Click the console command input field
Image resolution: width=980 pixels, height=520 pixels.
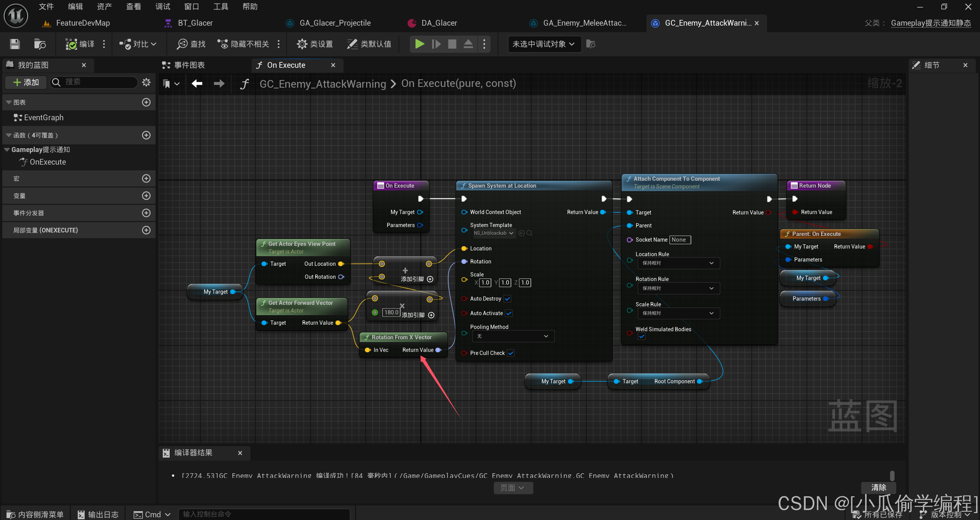click(264, 514)
